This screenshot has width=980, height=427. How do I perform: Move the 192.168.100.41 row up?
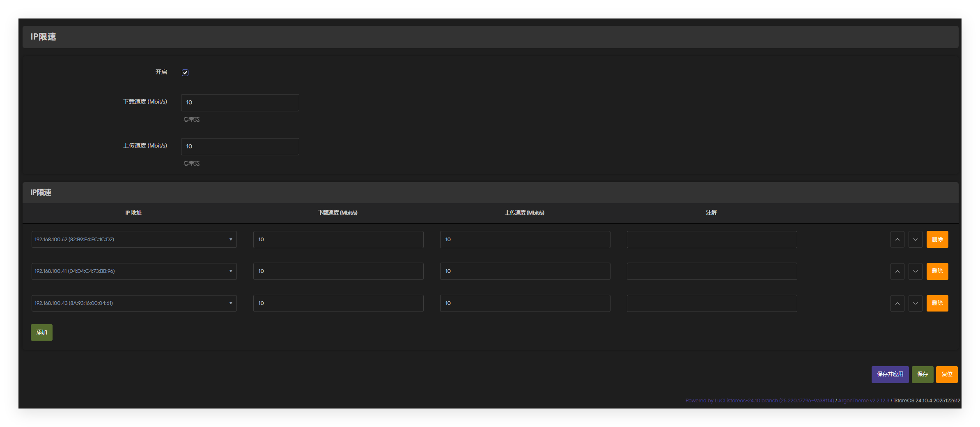tap(897, 271)
